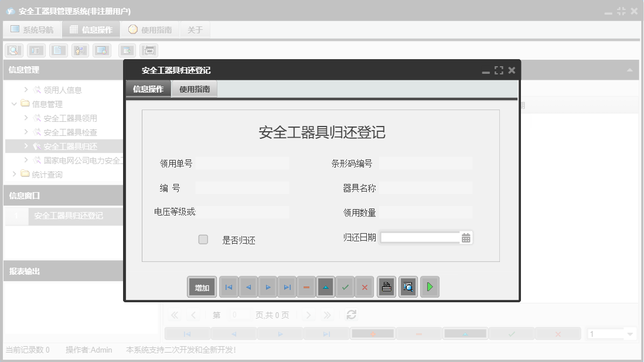Go to last record with the ▶| icon
The height and width of the screenshot is (362, 644).
[x=287, y=286]
